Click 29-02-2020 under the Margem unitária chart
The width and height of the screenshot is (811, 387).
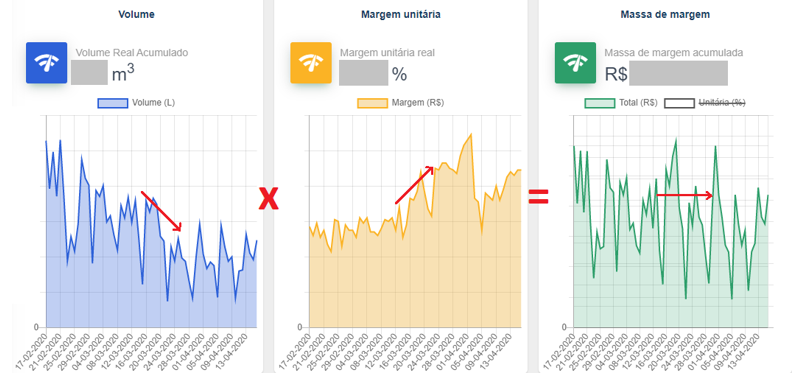pos(337,351)
